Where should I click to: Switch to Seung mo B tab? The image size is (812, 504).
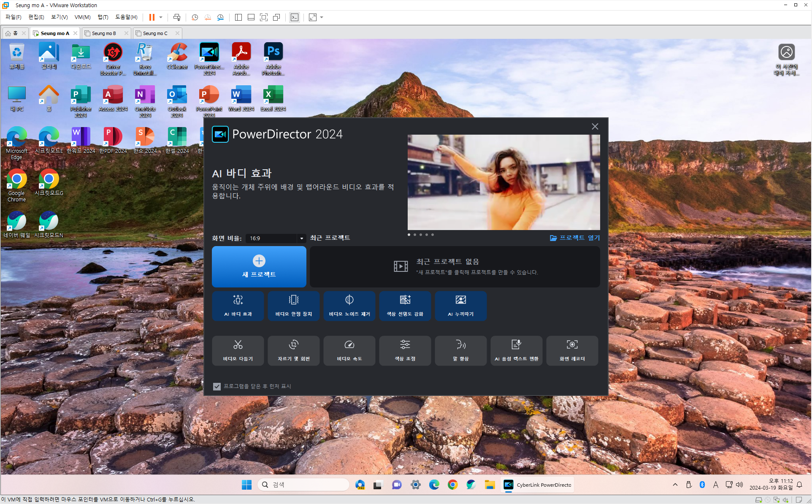tap(104, 33)
